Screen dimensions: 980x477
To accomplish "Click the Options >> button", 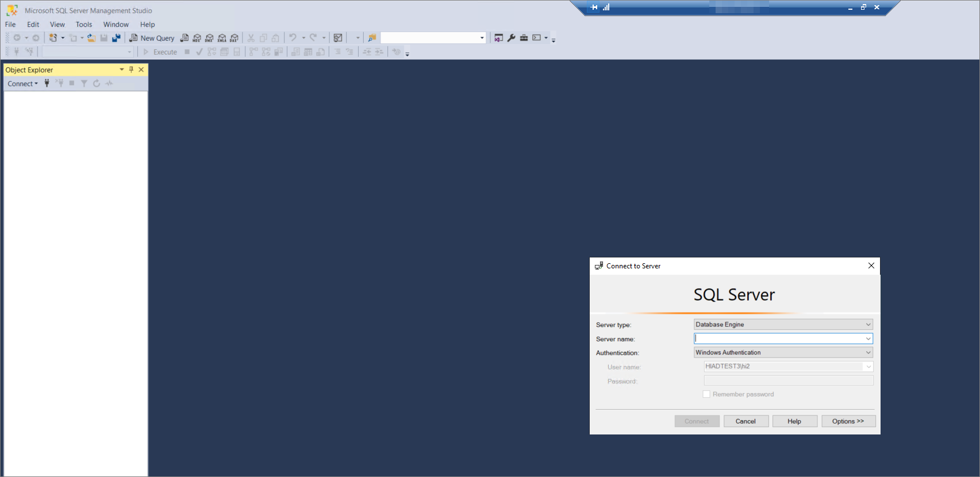I will pos(848,421).
